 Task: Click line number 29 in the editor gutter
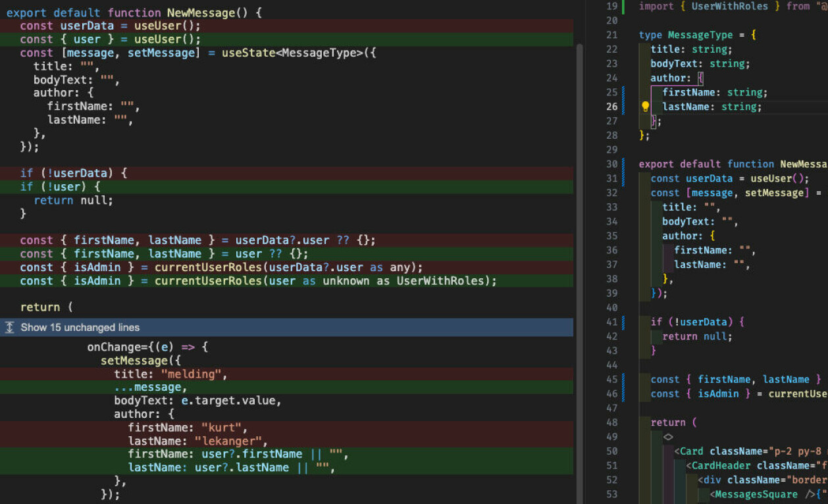point(611,149)
